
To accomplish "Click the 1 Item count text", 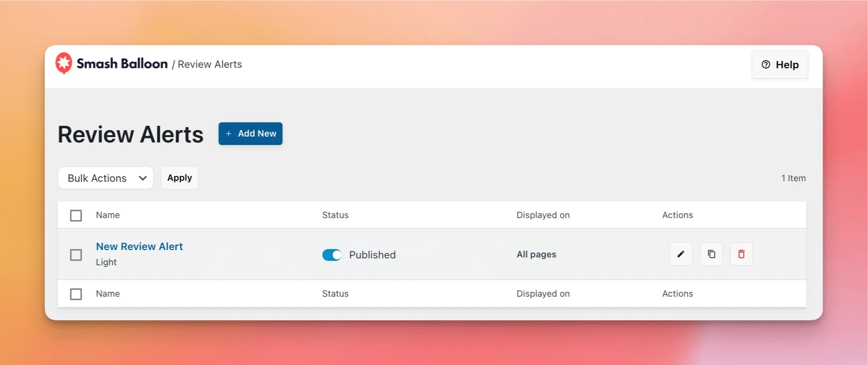I will (x=793, y=178).
